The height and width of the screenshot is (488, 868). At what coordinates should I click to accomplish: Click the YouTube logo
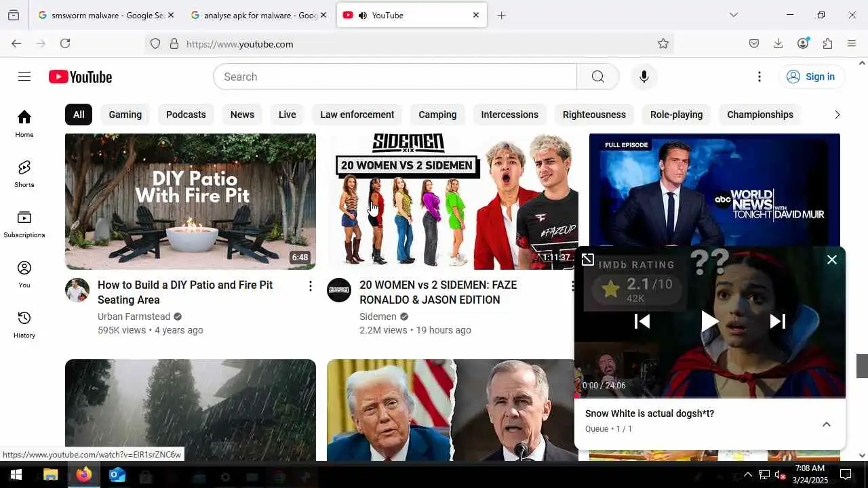80,77
